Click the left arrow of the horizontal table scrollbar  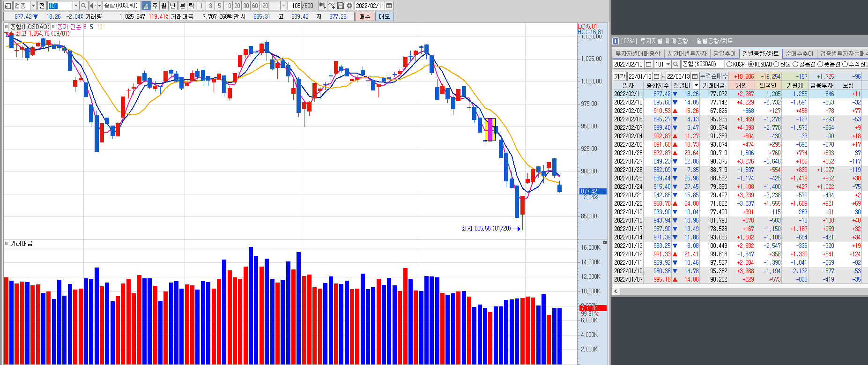616,291
